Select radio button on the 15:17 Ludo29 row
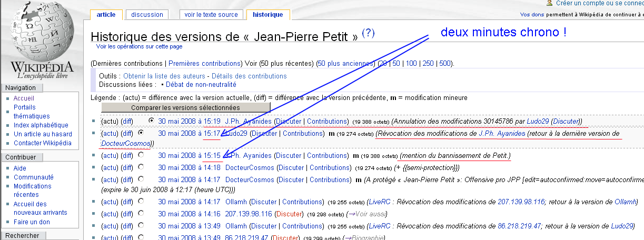 click(141, 134)
